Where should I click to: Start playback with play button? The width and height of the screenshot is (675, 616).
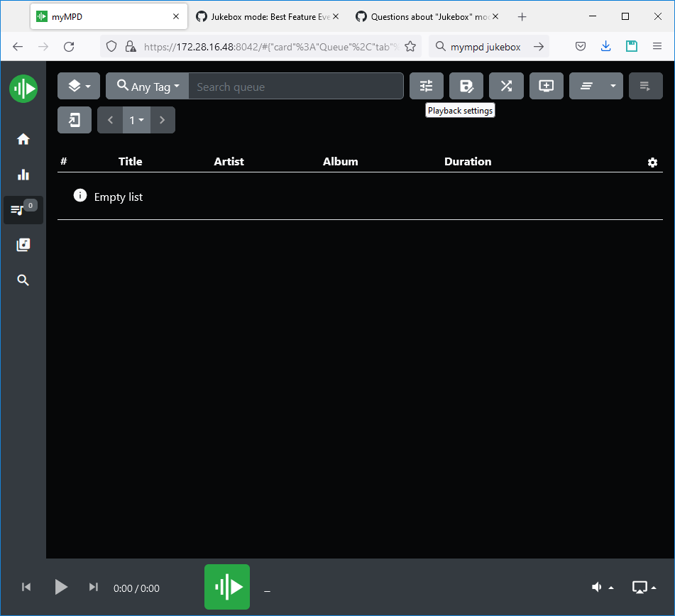click(x=61, y=587)
